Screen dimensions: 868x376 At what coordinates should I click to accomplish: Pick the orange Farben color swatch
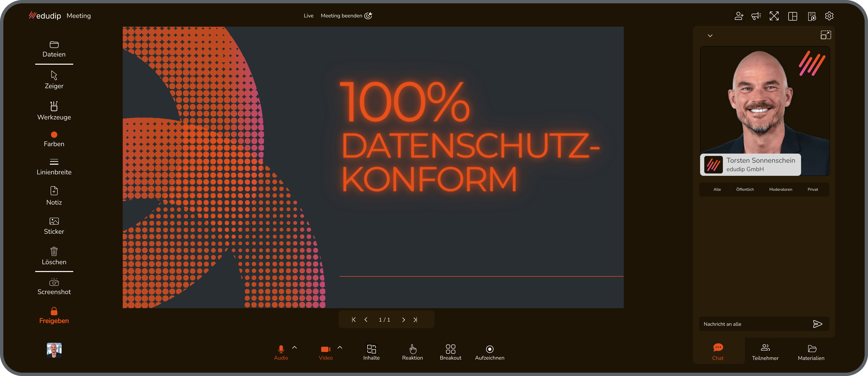[x=54, y=135]
